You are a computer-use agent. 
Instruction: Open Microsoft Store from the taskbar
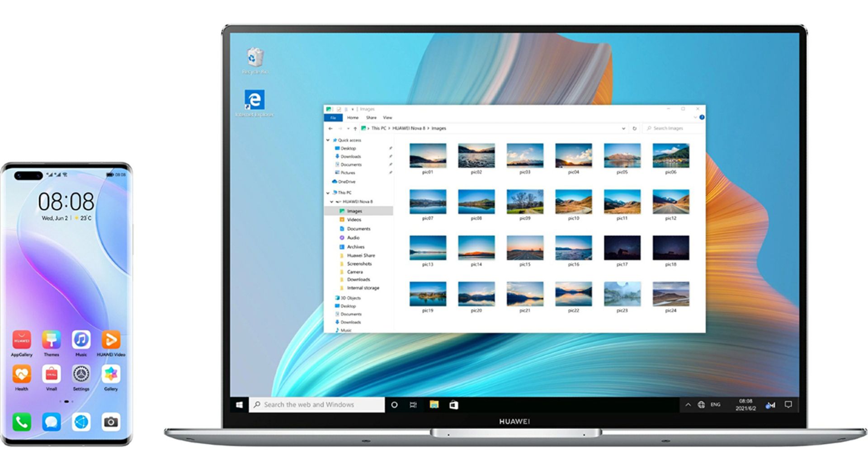click(x=454, y=405)
